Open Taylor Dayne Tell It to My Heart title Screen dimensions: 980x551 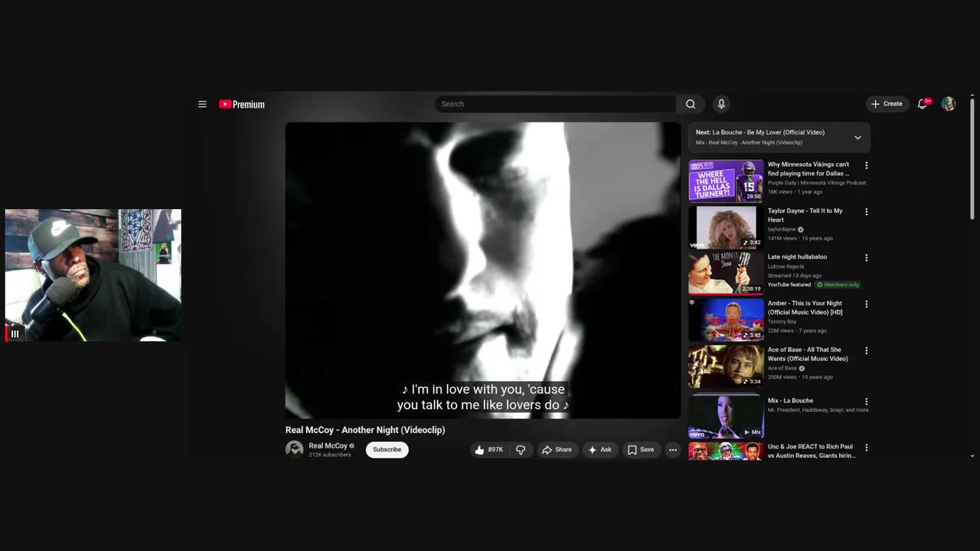[x=805, y=215]
